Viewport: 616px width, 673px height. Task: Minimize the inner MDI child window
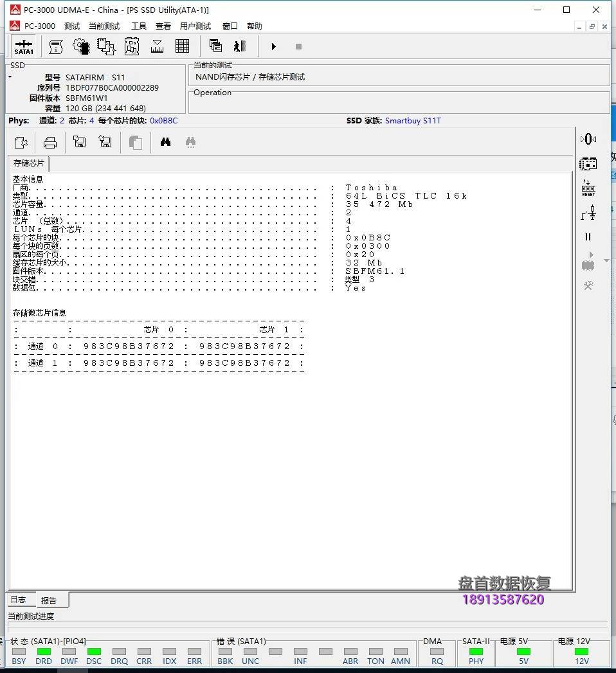coord(579,26)
